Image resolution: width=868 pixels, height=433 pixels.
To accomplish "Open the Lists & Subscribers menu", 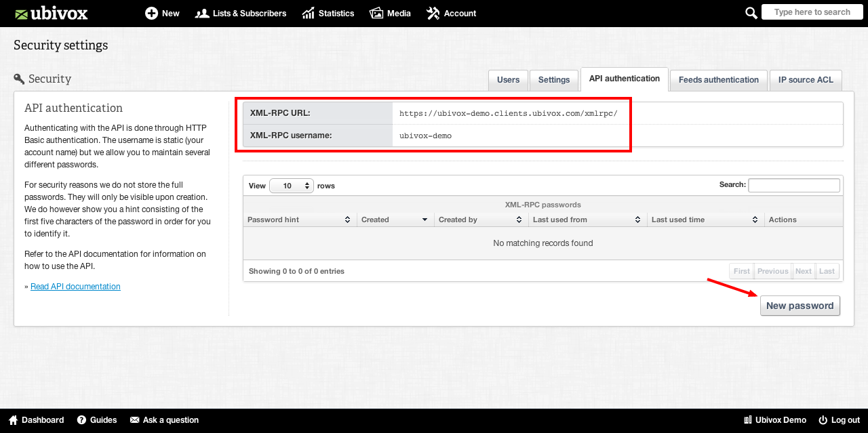I will coord(240,13).
